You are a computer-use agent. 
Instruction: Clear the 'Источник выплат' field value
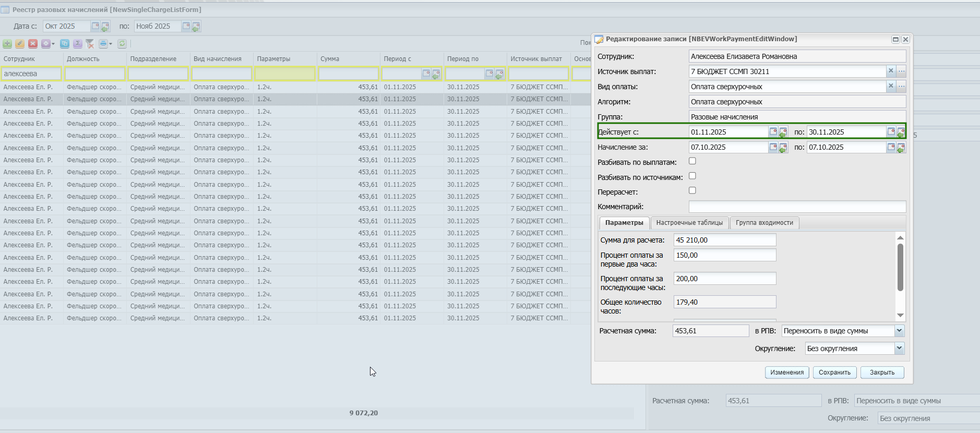point(891,71)
